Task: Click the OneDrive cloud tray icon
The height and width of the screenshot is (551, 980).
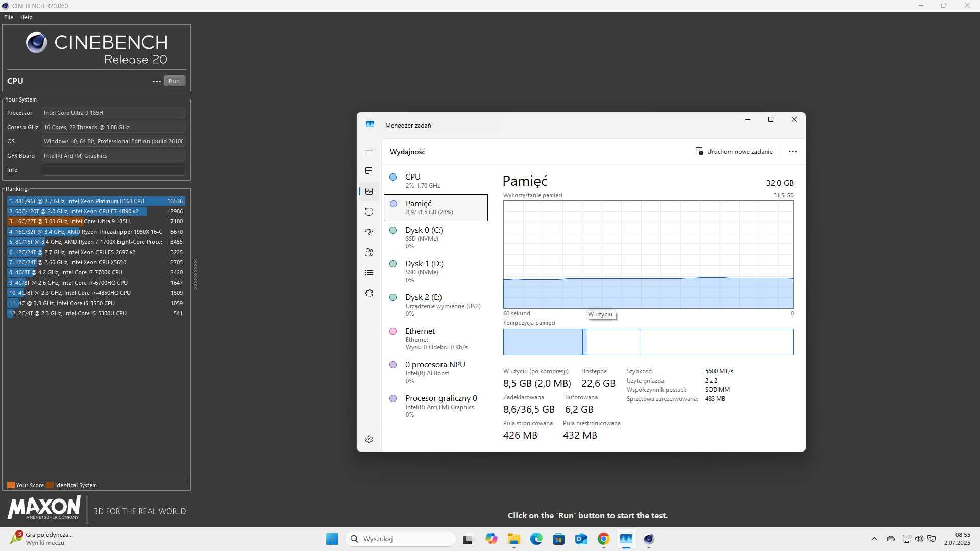Action: [891, 539]
